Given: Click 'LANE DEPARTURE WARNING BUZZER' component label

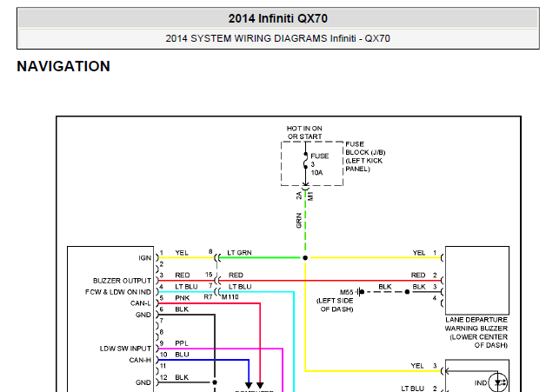Looking at the screenshot, I should (x=476, y=324).
